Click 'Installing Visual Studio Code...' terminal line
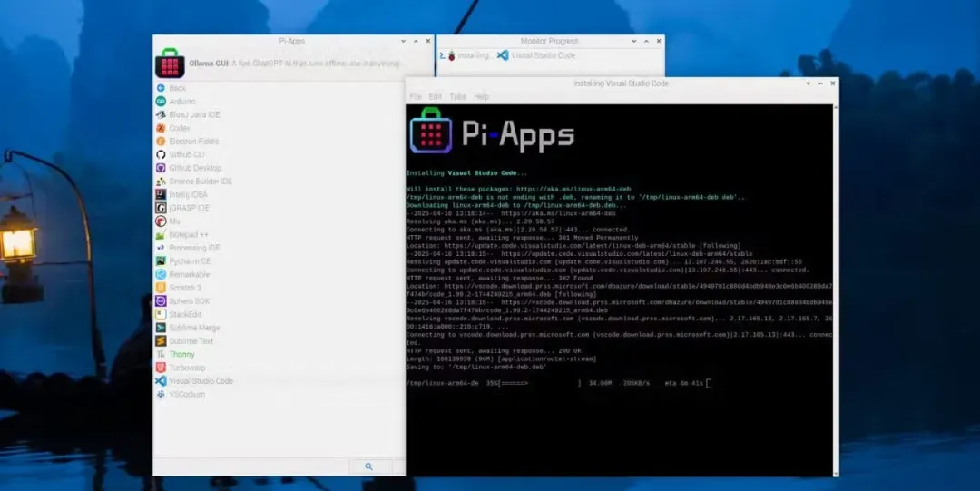The width and height of the screenshot is (980, 491). tap(466, 173)
